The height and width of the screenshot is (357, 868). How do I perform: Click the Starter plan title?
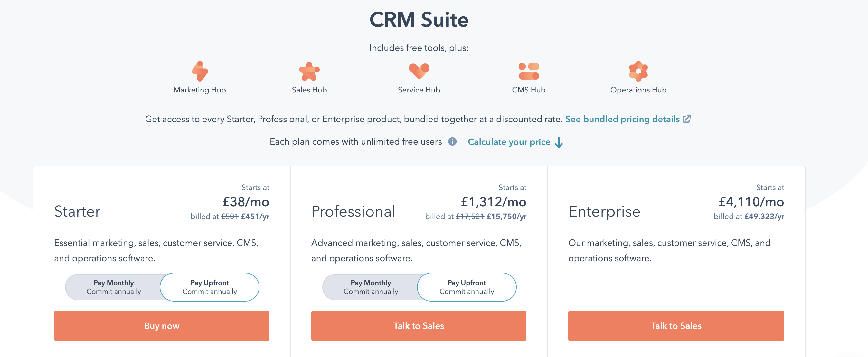pos(78,212)
